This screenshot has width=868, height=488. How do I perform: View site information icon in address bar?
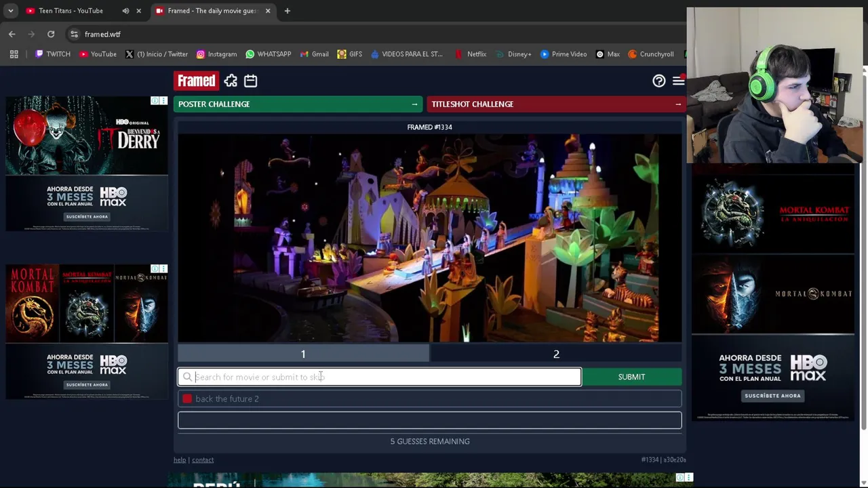click(74, 34)
